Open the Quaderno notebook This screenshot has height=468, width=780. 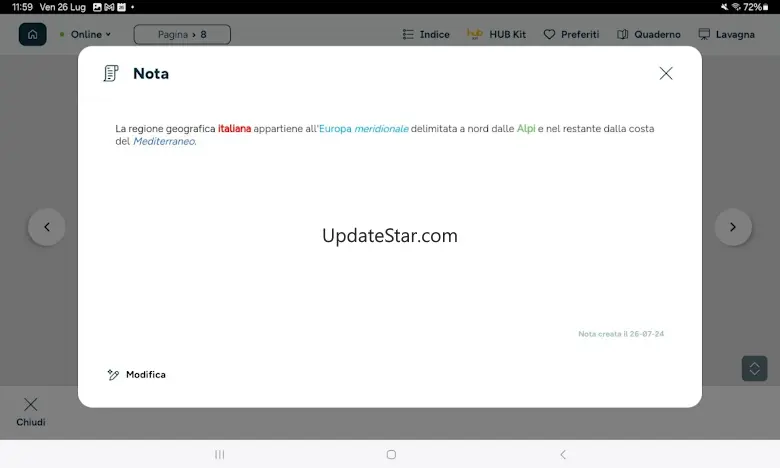(649, 34)
